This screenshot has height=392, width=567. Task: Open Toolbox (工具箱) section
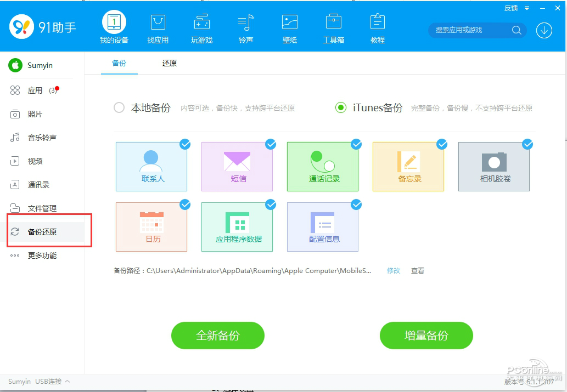click(x=333, y=28)
